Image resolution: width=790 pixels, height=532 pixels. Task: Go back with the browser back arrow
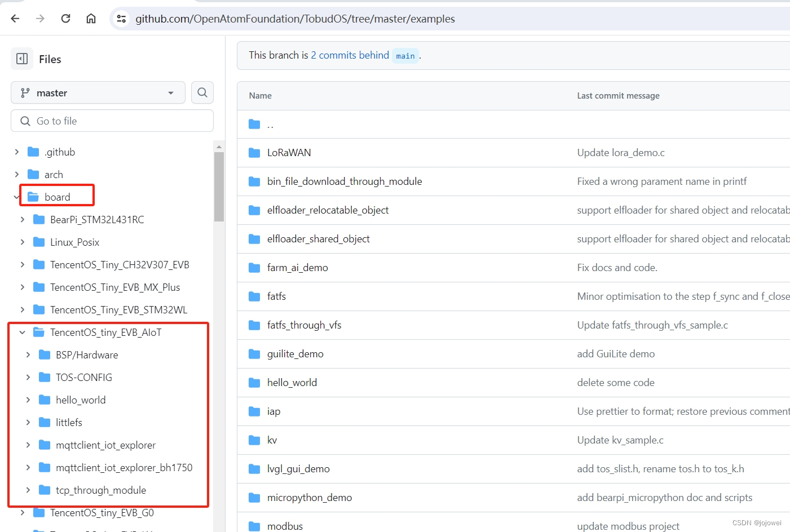[x=15, y=19]
